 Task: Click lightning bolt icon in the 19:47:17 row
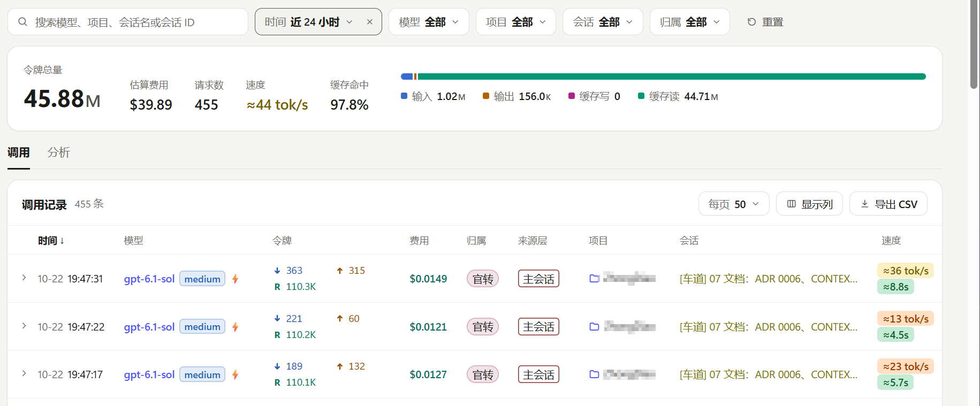tap(235, 374)
